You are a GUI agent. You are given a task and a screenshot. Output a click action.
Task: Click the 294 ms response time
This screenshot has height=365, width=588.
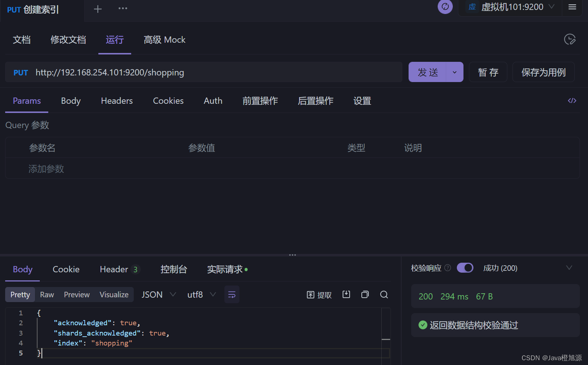[x=454, y=297]
